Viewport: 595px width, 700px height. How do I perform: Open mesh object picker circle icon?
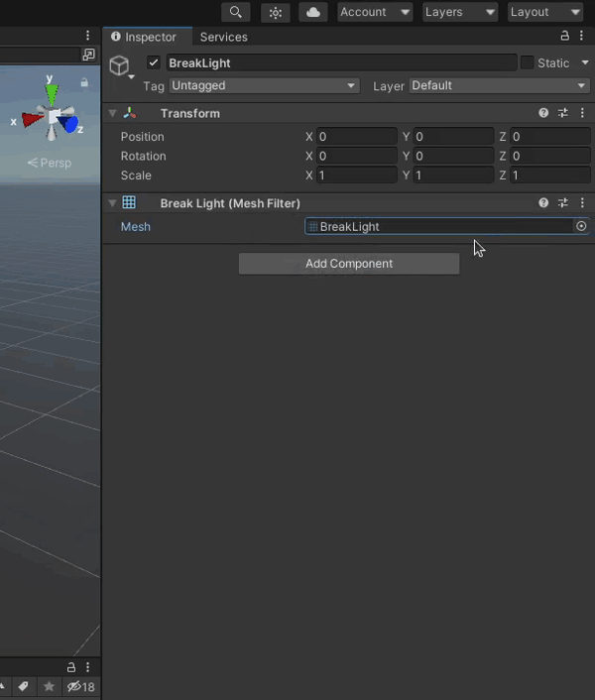581,226
